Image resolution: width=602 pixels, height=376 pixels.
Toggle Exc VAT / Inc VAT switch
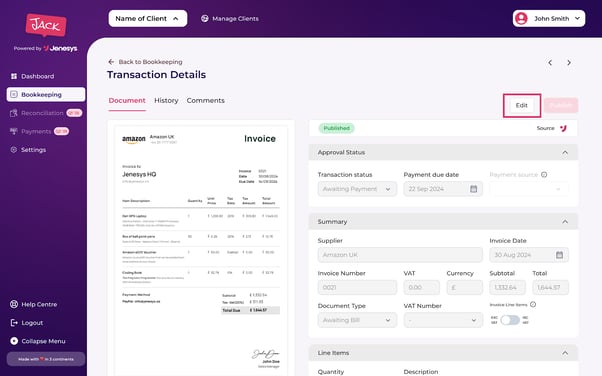tap(510, 320)
